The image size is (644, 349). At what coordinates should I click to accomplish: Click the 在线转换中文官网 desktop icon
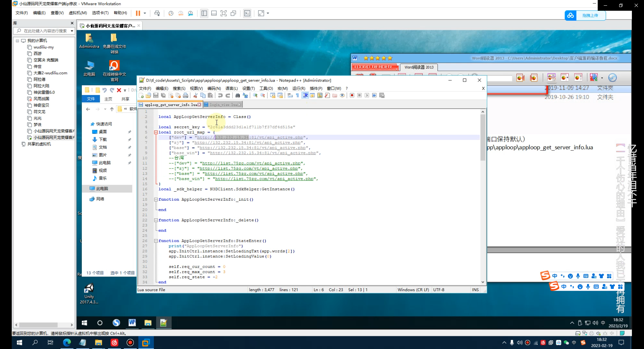click(114, 71)
